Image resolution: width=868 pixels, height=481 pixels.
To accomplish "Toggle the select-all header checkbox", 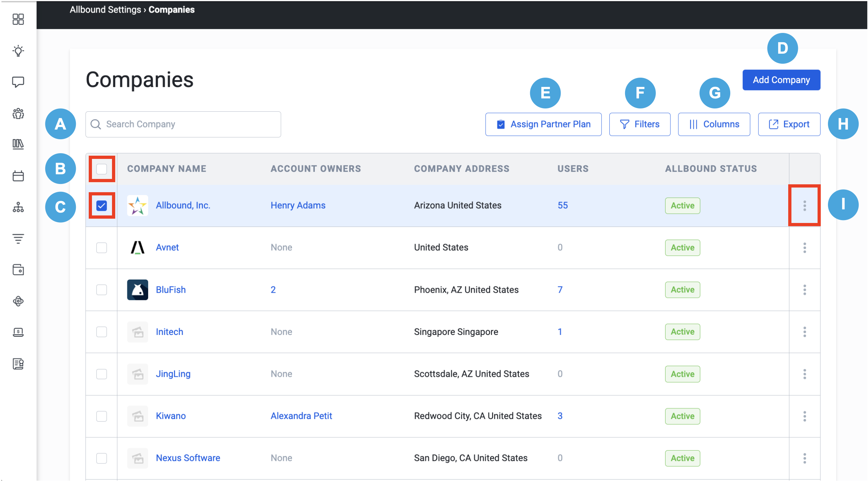I will point(102,169).
